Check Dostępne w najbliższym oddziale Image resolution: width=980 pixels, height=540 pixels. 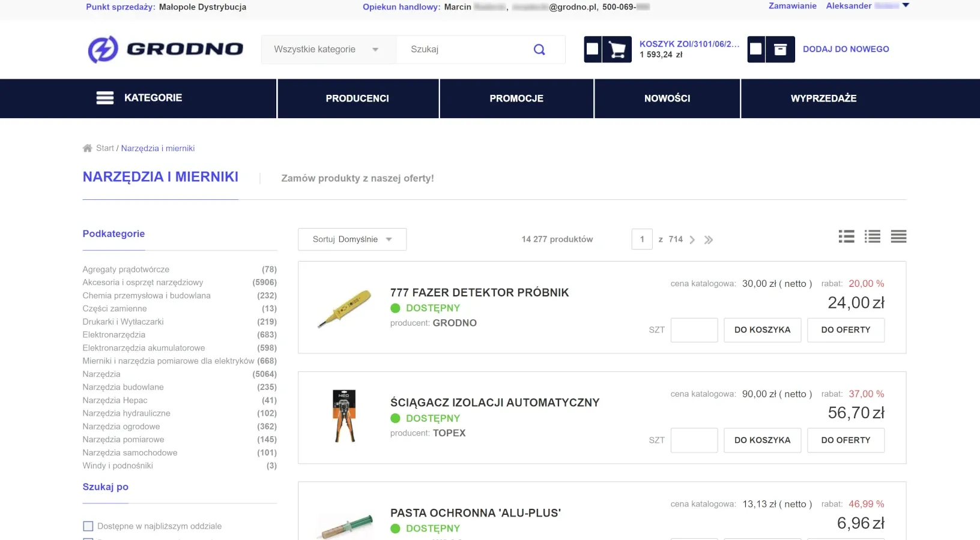pyautogui.click(x=88, y=526)
